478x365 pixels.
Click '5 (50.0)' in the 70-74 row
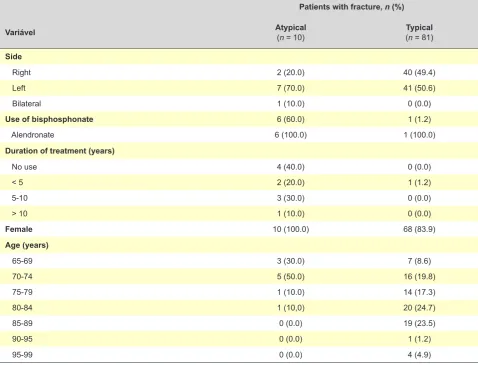tap(291, 276)
